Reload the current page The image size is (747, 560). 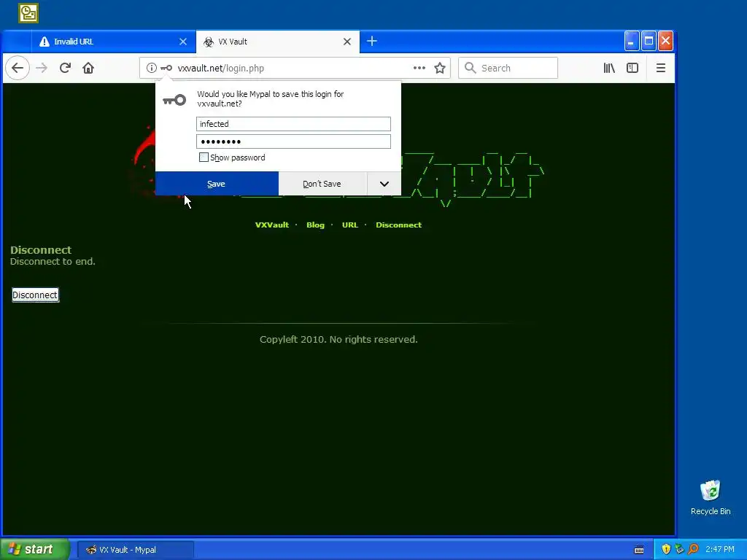[65, 68]
